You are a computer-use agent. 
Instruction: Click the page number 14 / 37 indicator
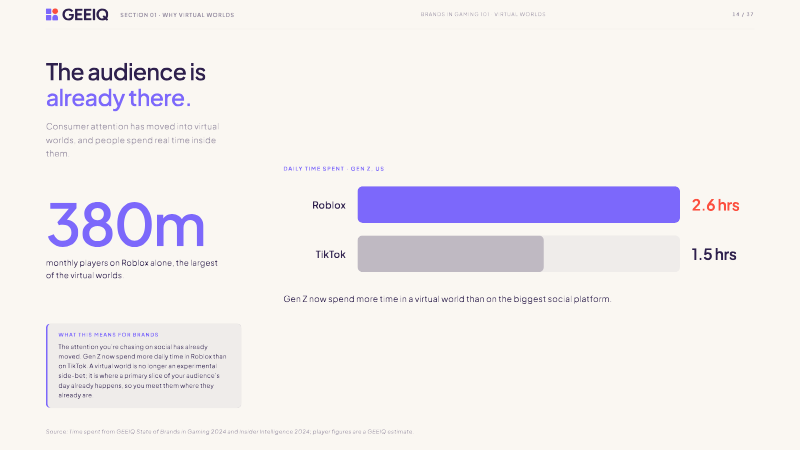[742, 14]
